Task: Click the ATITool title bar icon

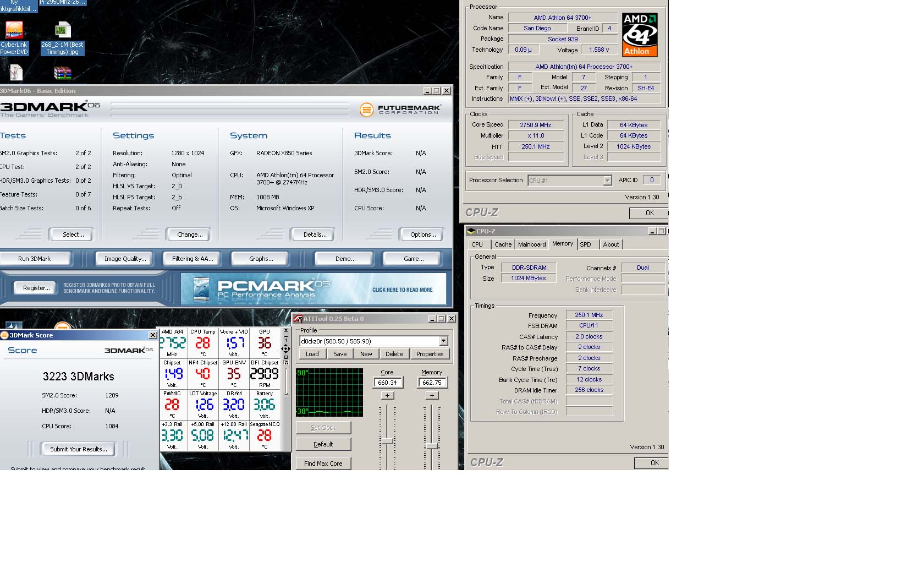Action: pos(298,319)
